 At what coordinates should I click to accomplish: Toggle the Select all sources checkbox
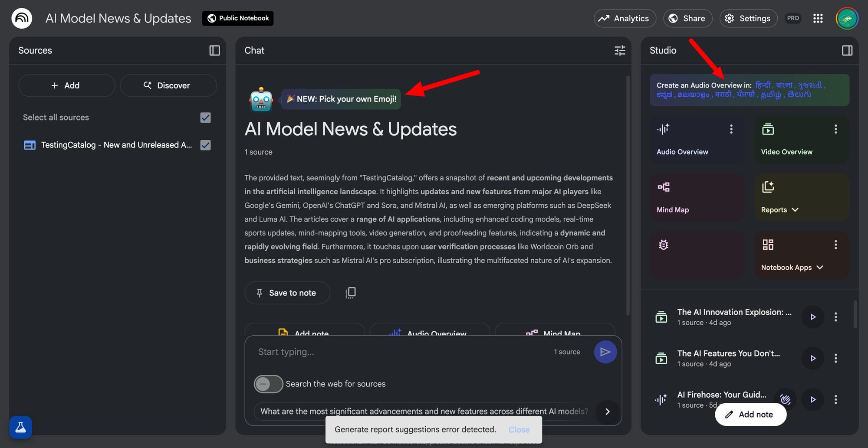pos(205,118)
